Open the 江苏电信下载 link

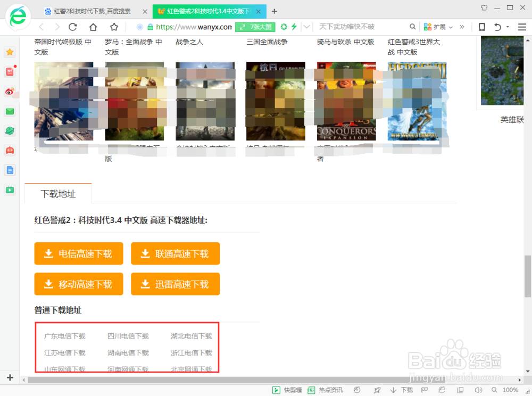point(65,352)
